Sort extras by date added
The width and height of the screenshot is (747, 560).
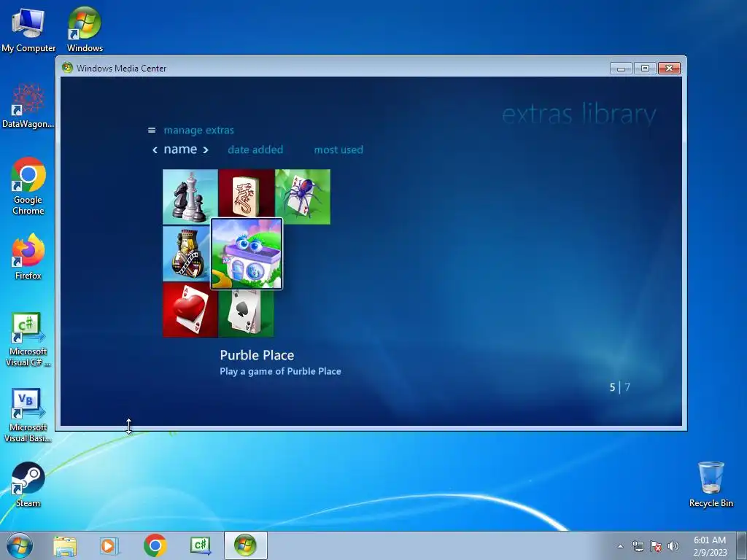tap(255, 149)
